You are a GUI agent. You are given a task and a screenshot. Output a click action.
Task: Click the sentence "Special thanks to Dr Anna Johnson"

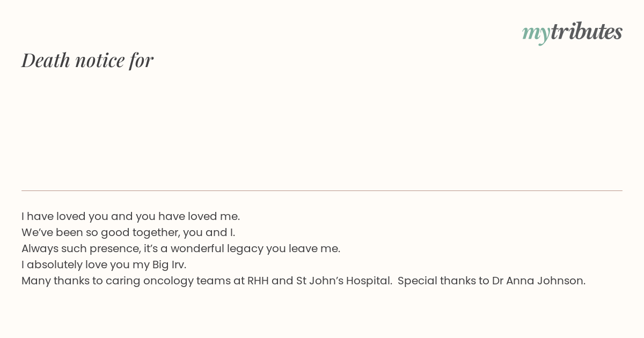492,281
